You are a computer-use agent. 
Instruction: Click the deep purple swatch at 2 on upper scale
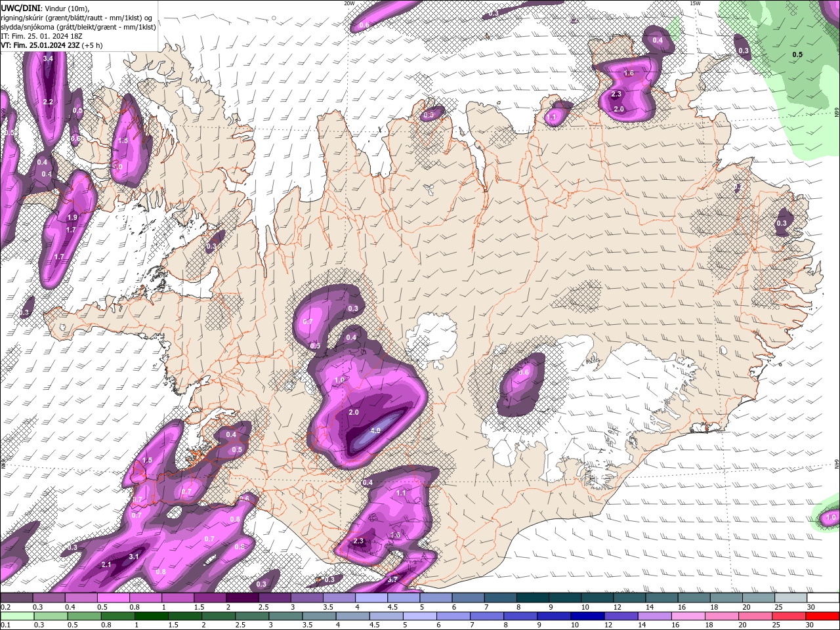[x=241, y=598]
